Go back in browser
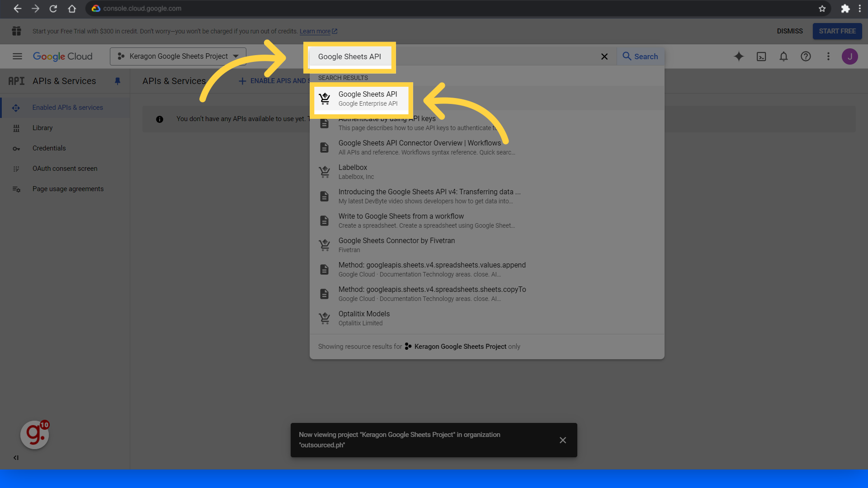This screenshot has height=488, width=868. [17, 9]
